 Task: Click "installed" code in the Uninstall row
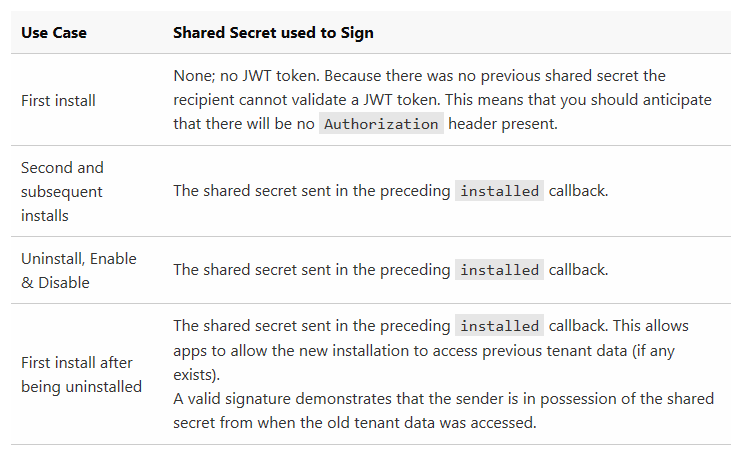tap(499, 269)
